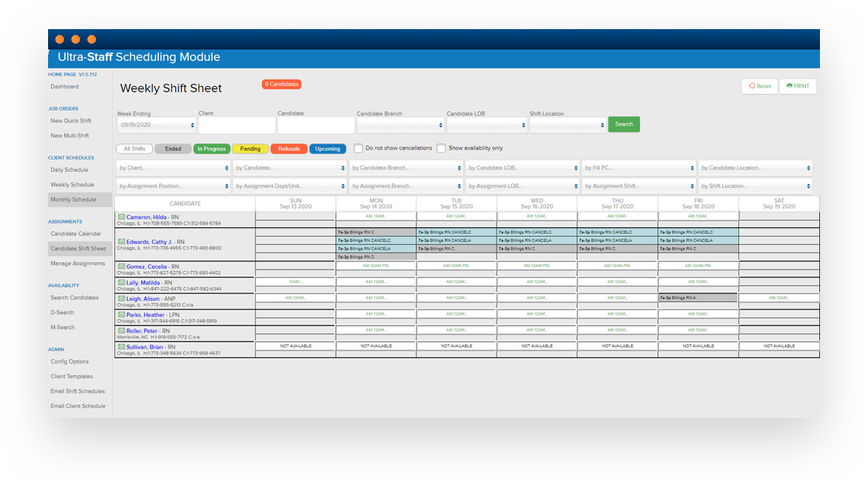Open Manage Assignments in sidebar
This screenshot has width=868, height=485.
pyautogui.click(x=77, y=264)
